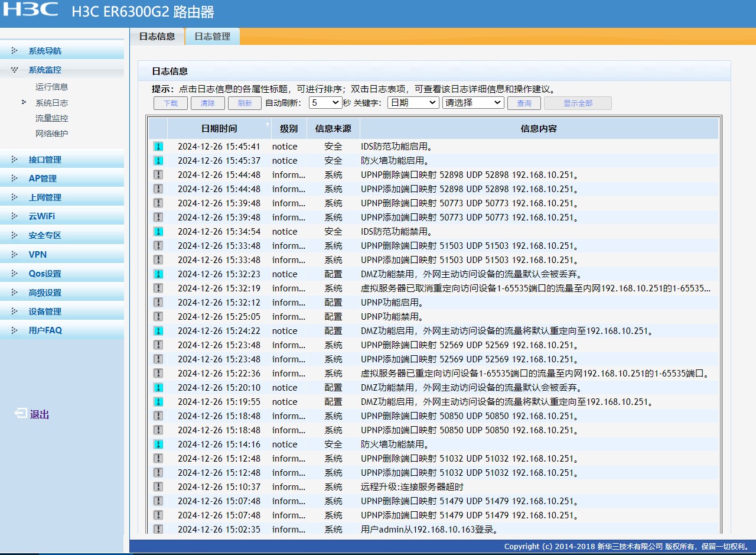Sort logs by the 日期时间 column header
Screen dimensions: 756x555
pyautogui.click(x=219, y=128)
